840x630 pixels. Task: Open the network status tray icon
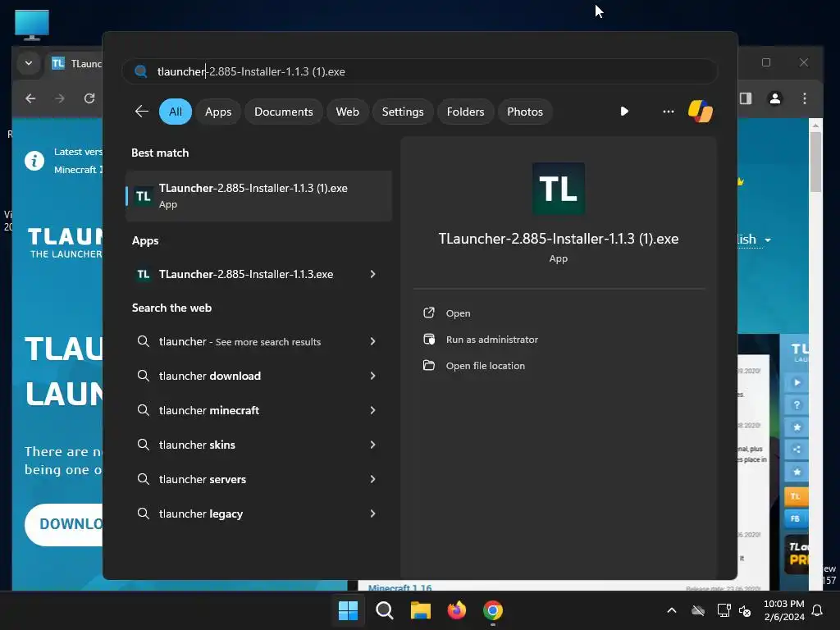[x=724, y=610]
